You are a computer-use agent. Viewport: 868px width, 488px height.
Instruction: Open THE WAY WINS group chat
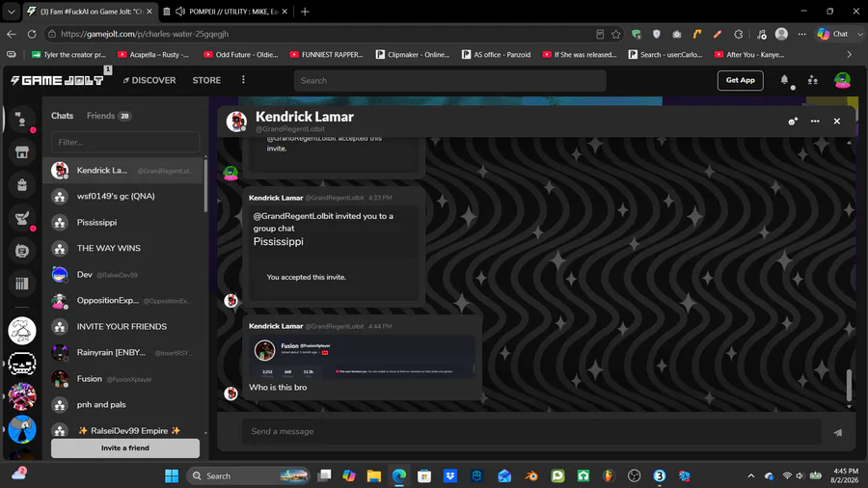pyautogui.click(x=123, y=249)
